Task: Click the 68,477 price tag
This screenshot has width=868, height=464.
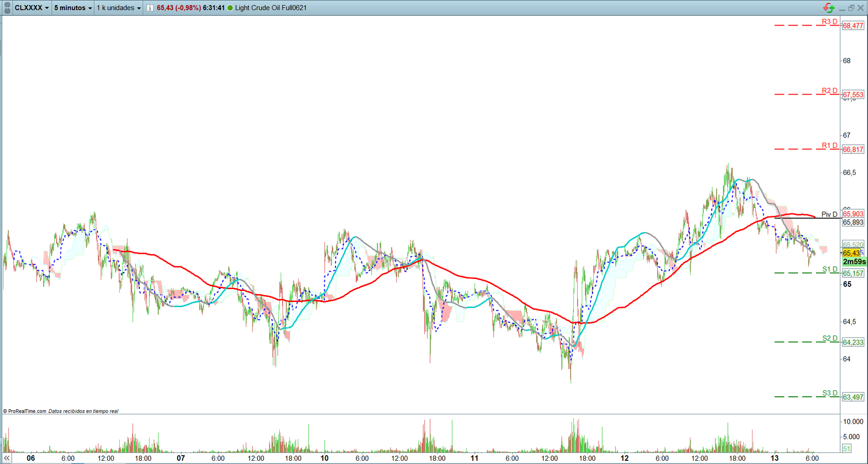Action: [853, 26]
